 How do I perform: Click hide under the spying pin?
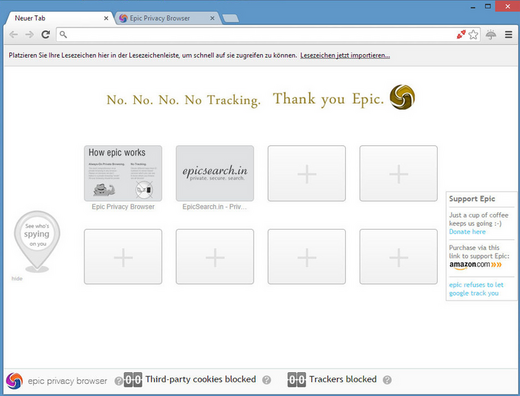(x=17, y=279)
